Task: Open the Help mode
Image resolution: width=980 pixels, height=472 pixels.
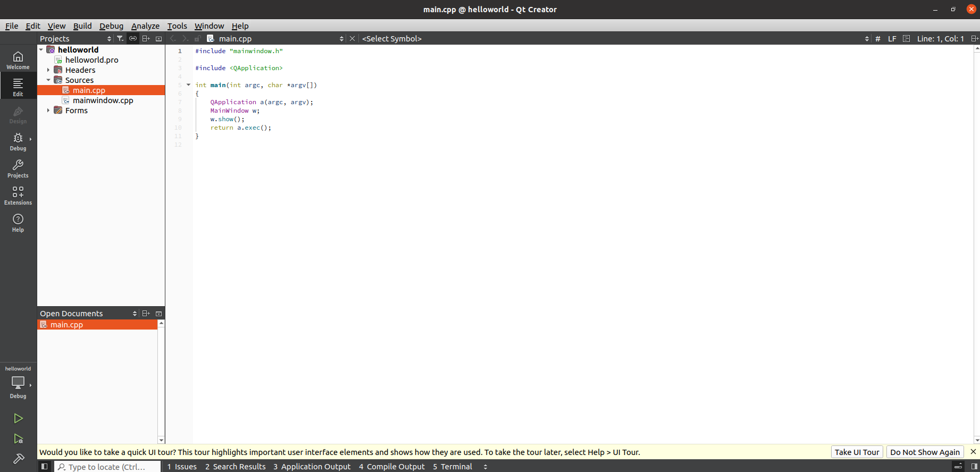Action: (x=18, y=223)
